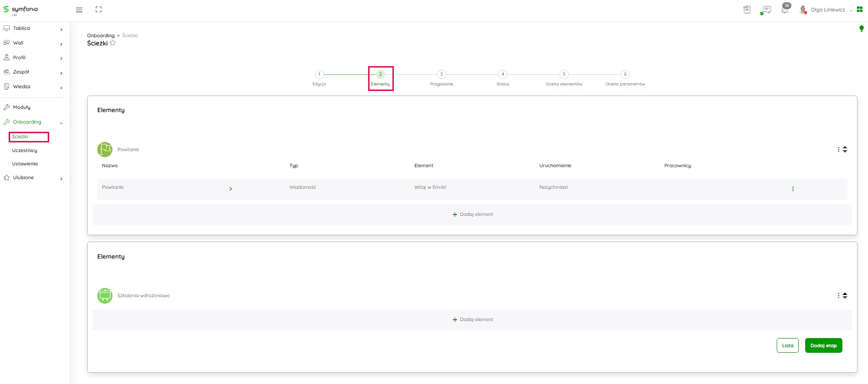Open three-dot menu for Powitanie row

click(793, 189)
